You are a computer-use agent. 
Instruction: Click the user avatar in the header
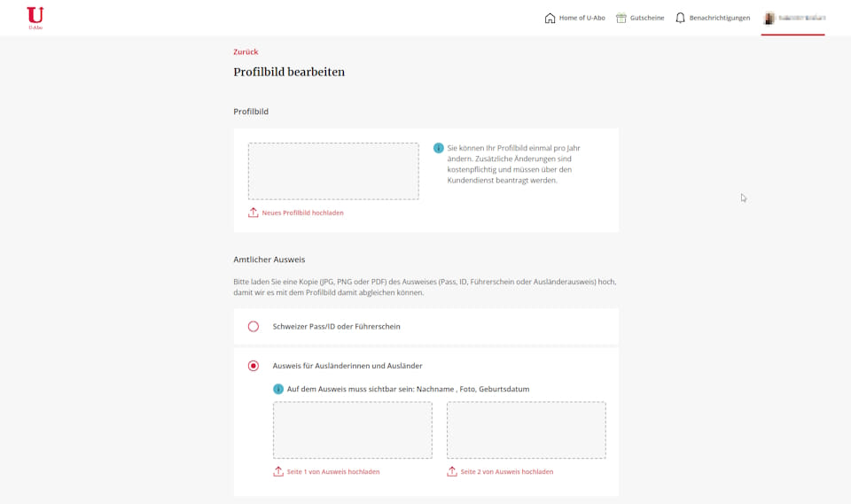(x=769, y=18)
